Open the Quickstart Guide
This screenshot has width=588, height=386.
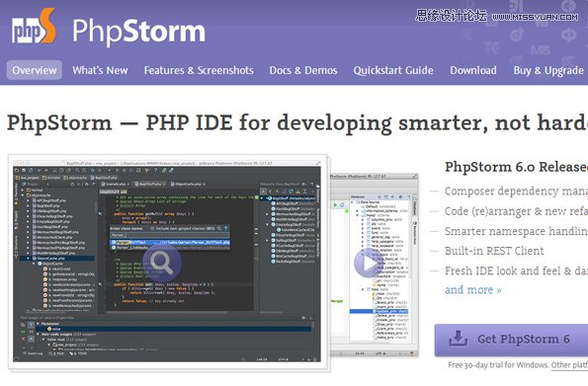click(393, 70)
